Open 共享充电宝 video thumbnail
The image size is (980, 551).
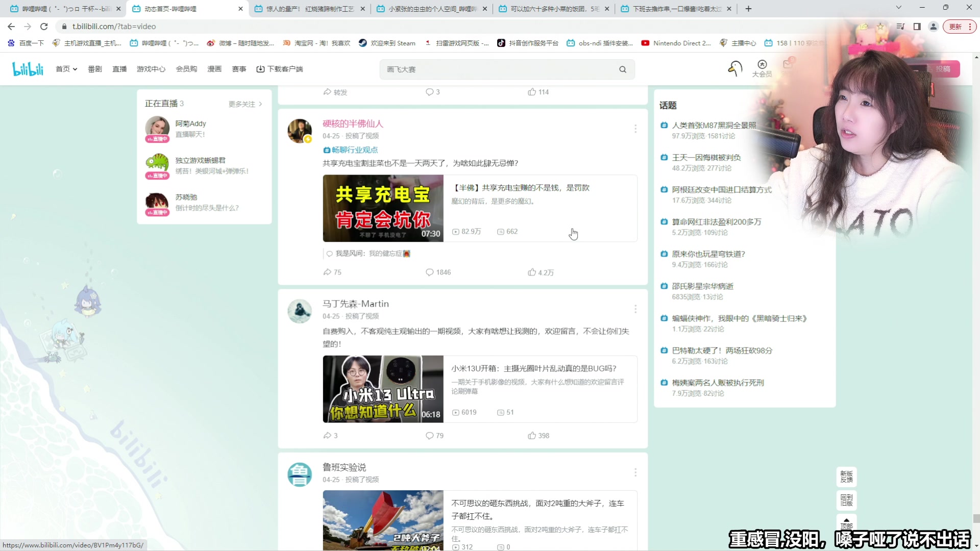(383, 208)
